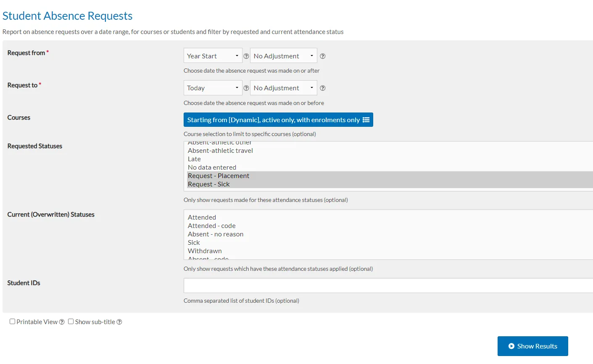Expand the Request from No Adjustment dropdown
This screenshot has height=364, width=593.
click(x=284, y=56)
